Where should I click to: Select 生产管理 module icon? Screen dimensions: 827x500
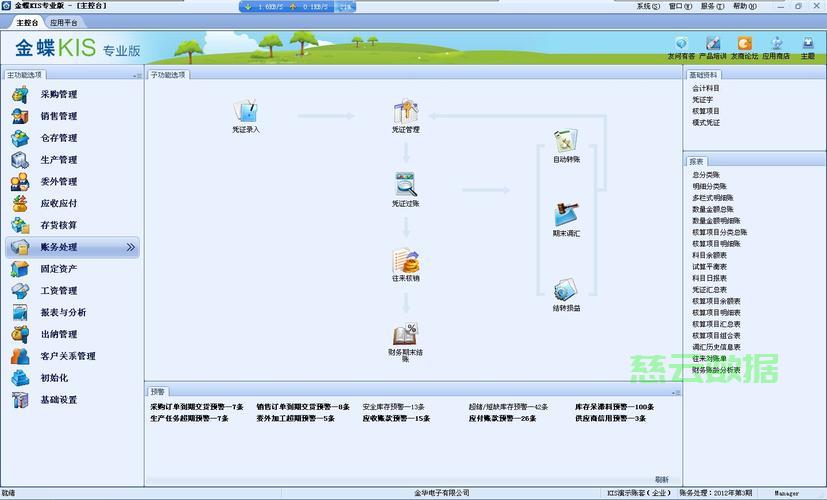(20, 160)
